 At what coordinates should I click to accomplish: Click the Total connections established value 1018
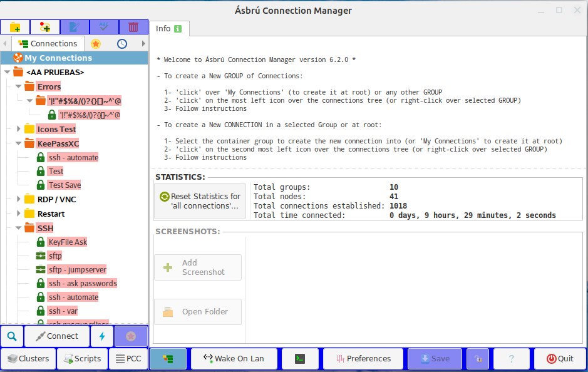click(398, 206)
